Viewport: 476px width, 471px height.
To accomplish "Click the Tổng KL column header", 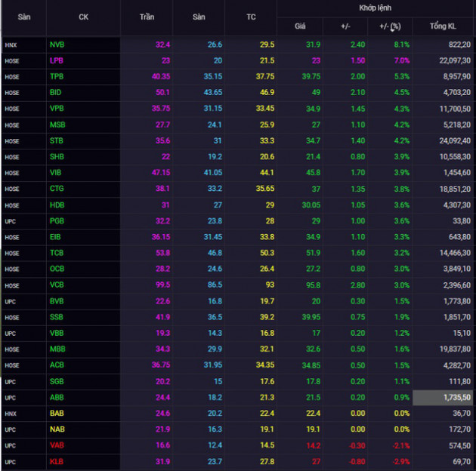I will 443,26.
